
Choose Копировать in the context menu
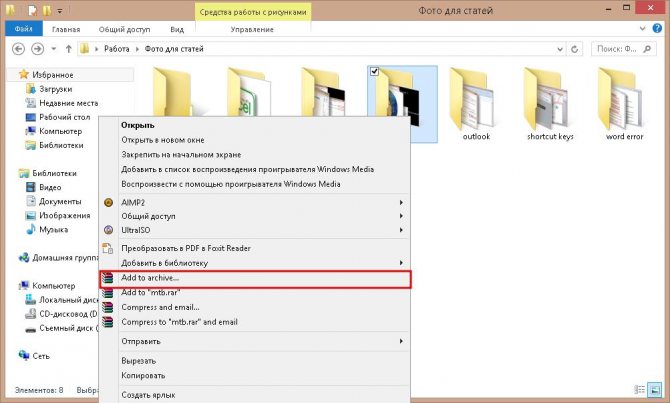(143, 376)
